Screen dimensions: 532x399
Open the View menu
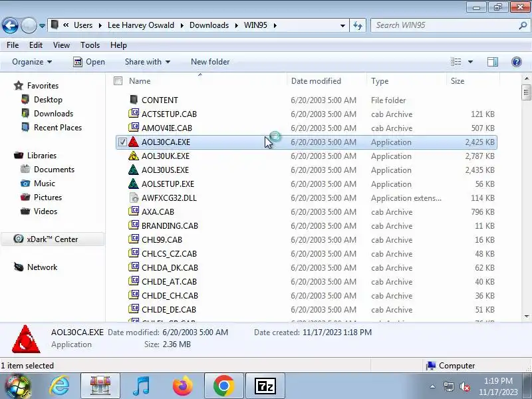[x=61, y=45]
